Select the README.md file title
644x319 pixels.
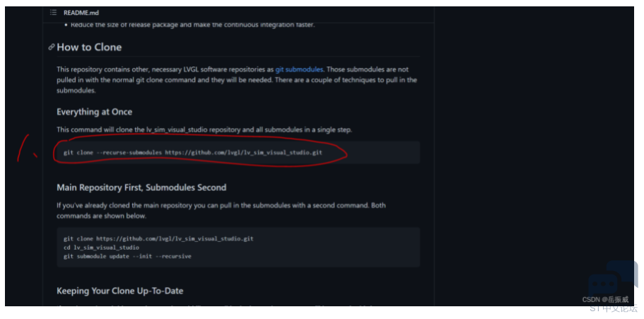click(81, 13)
